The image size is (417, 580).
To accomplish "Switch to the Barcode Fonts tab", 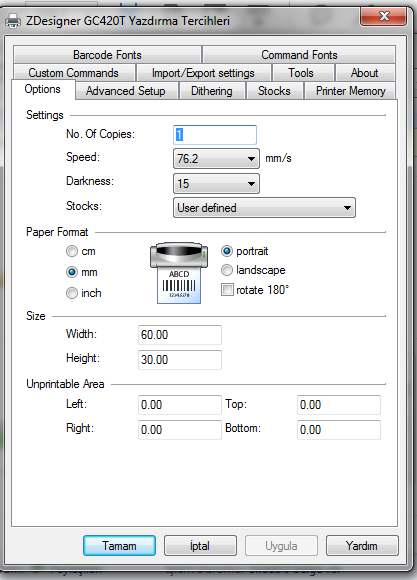I will click(107, 55).
